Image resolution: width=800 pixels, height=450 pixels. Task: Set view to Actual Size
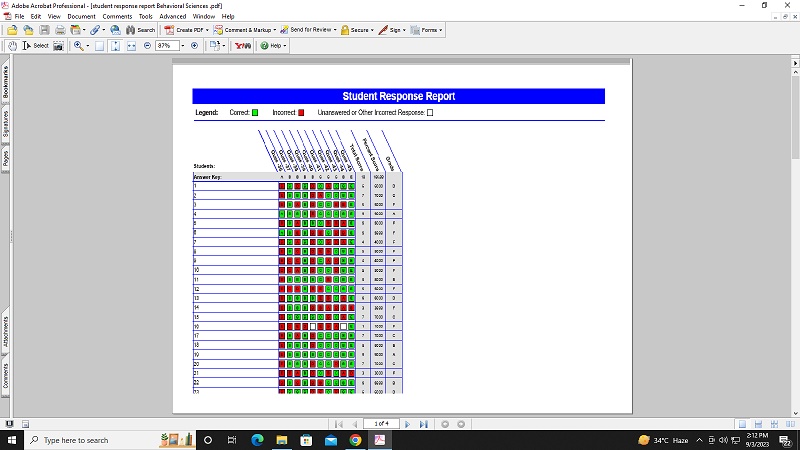pos(99,46)
